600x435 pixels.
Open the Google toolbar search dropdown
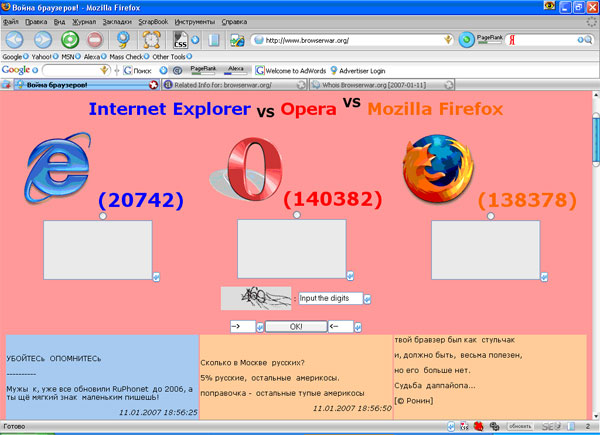coord(114,71)
